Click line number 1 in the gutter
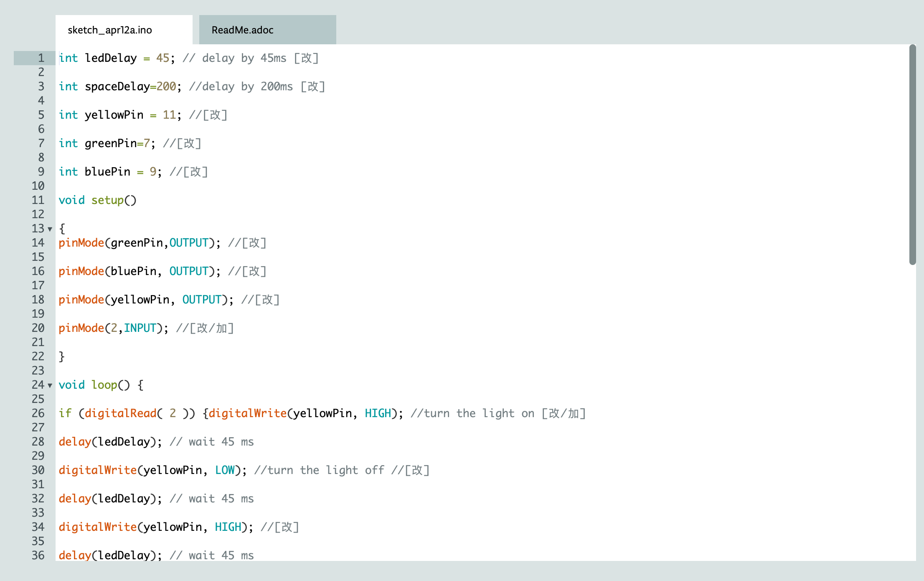This screenshot has height=581, width=924. [40, 58]
